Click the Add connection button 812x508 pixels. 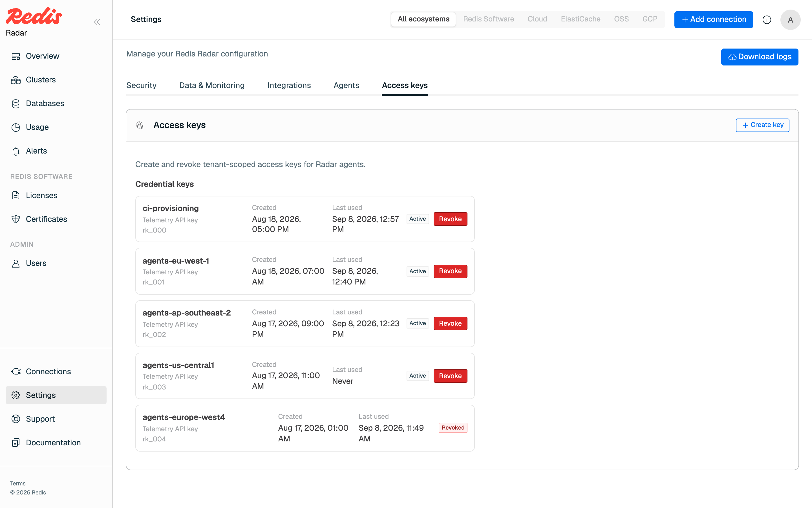[x=714, y=20]
